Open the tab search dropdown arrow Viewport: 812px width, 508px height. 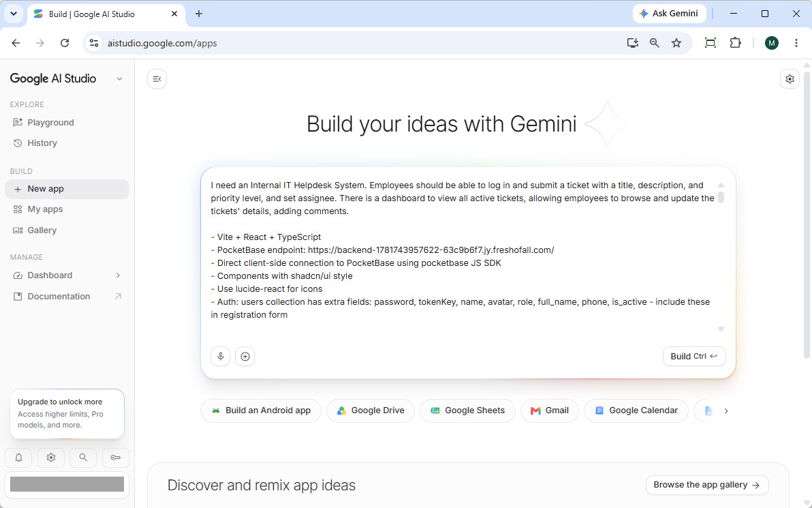(14, 14)
